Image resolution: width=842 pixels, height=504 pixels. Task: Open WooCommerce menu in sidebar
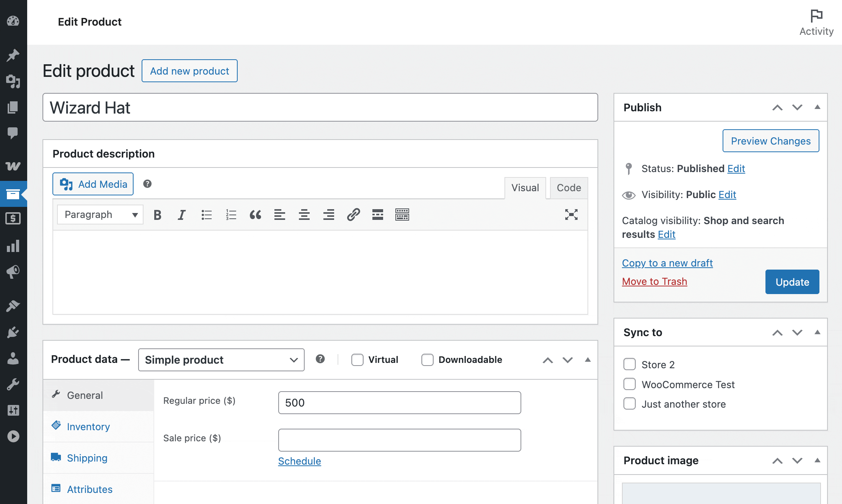point(13,166)
